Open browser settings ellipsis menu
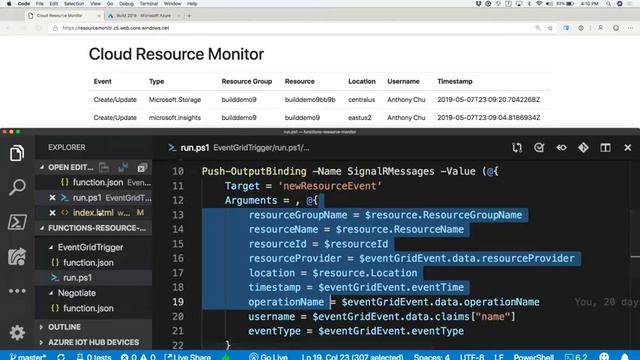Viewport: 640px width, 360px height. pos(631,28)
